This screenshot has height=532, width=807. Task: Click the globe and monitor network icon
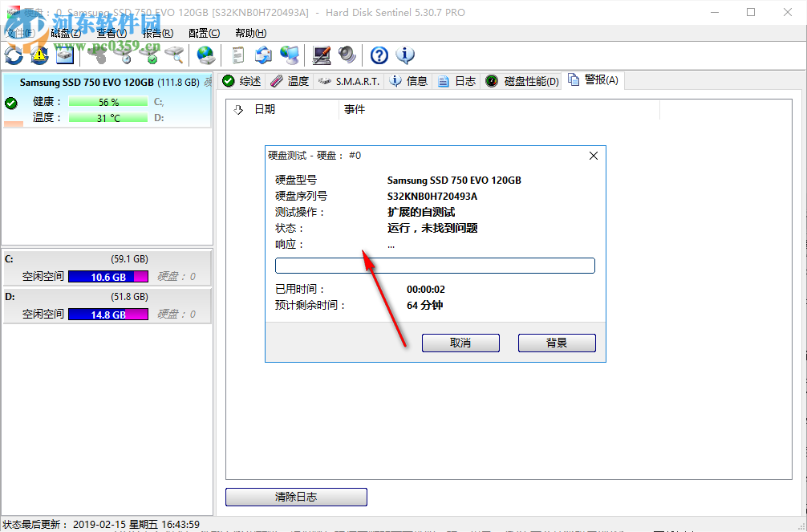290,55
